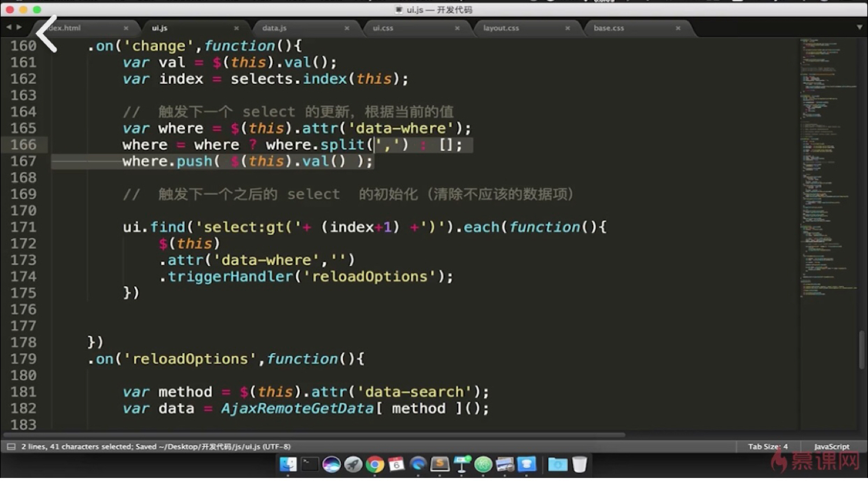Close the index.html tab

point(126,28)
